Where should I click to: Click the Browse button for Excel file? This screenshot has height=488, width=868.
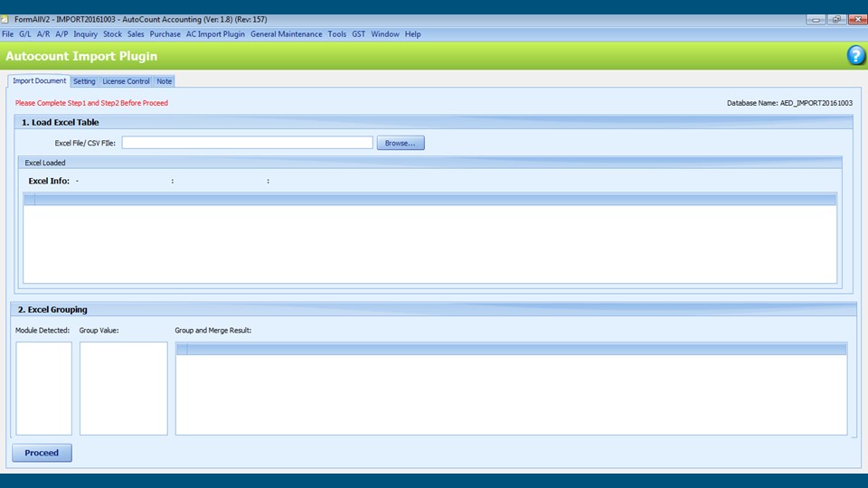(x=400, y=143)
